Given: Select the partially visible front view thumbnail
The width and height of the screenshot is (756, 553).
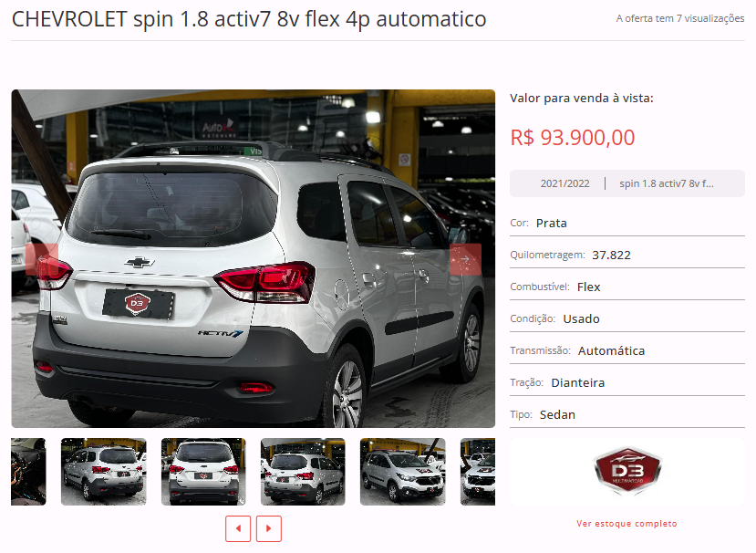Looking at the screenshot, I should (x=478, y=472).
